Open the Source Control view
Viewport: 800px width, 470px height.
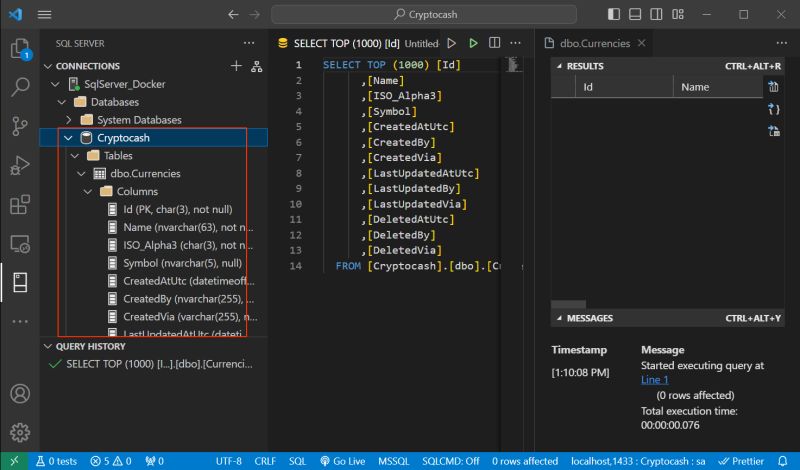(20, 126)
